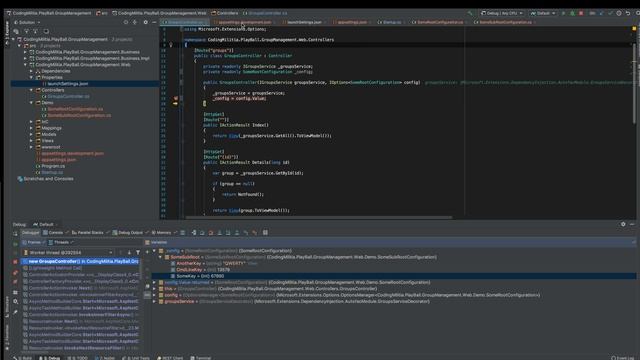Click the View Breakpoints icon in debug sidebar
The width and height of the screenshot is (640, 360).
point(15,273)
